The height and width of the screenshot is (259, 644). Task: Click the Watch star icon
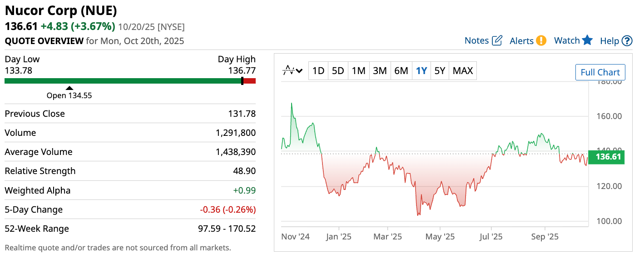pyautogui.click(x=587, y=40)
